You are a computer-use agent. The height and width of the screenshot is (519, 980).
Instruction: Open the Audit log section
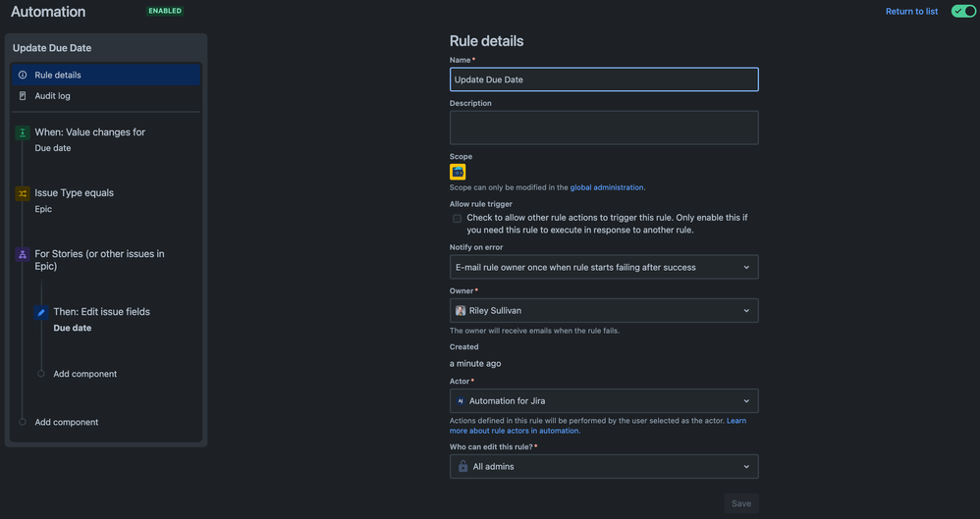pos(106,96)
